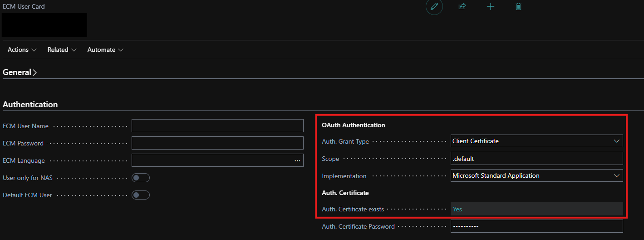Viewport: 644px width, 240px height.
Task: Enable the User only for NAS toggle
Action: (140, 178)
